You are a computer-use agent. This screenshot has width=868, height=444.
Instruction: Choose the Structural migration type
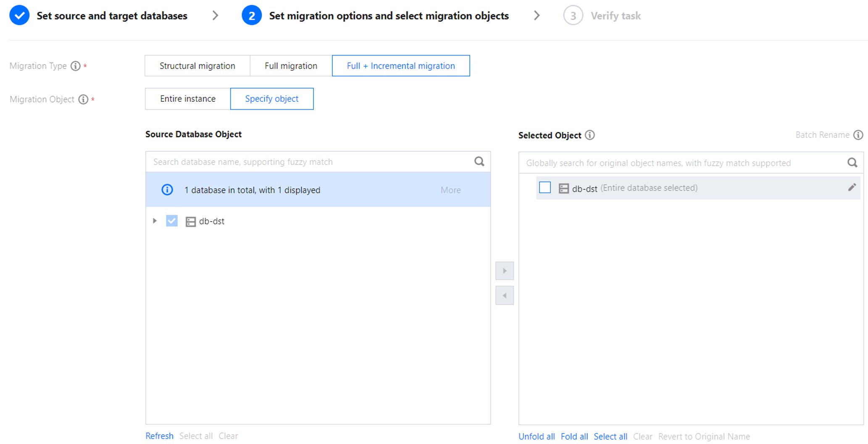197,66
